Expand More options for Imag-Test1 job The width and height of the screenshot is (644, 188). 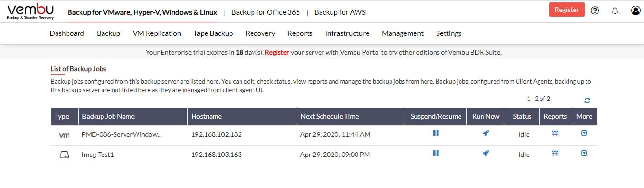point(584,154)
